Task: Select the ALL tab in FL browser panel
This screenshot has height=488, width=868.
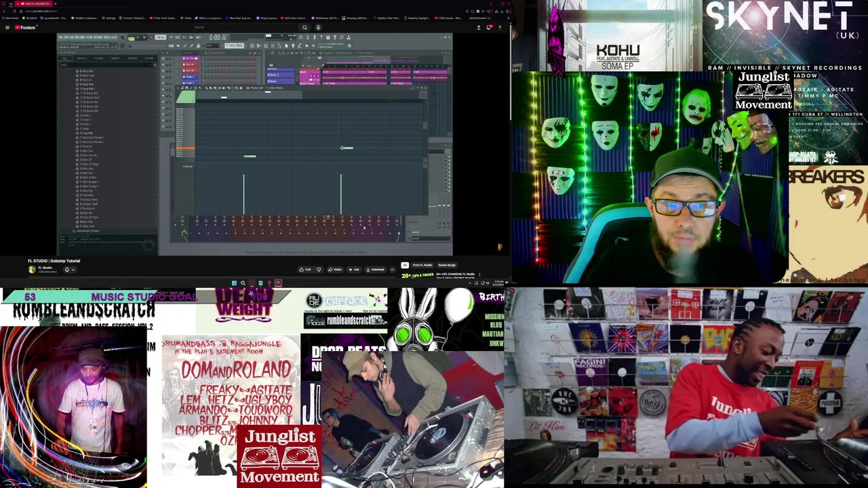Action: tap(65, 58)
